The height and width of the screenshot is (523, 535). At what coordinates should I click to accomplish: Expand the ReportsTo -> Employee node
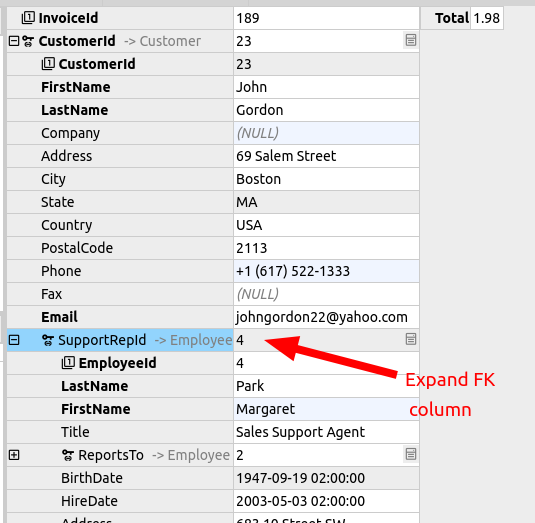pos(14,455)
